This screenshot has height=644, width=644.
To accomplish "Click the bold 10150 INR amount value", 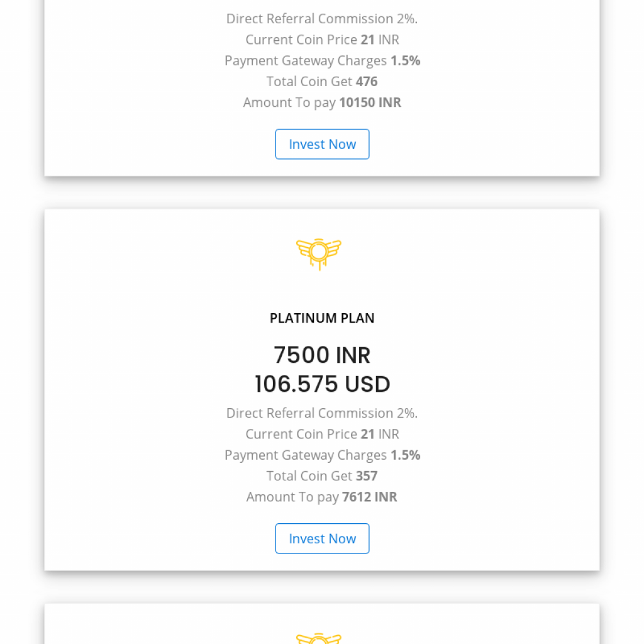I will [370, 103].
